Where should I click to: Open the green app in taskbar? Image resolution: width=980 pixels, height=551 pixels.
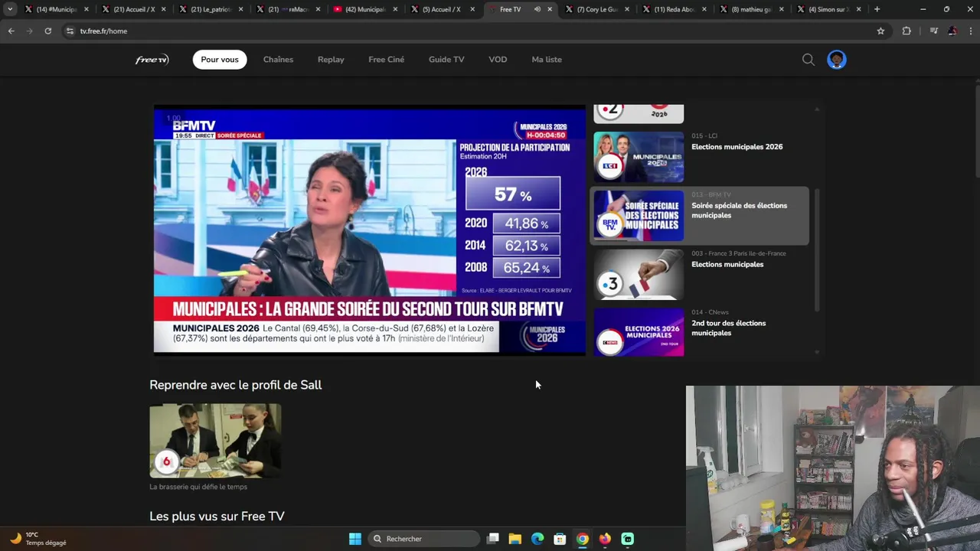pyautogui.click(x=628, y=539)
